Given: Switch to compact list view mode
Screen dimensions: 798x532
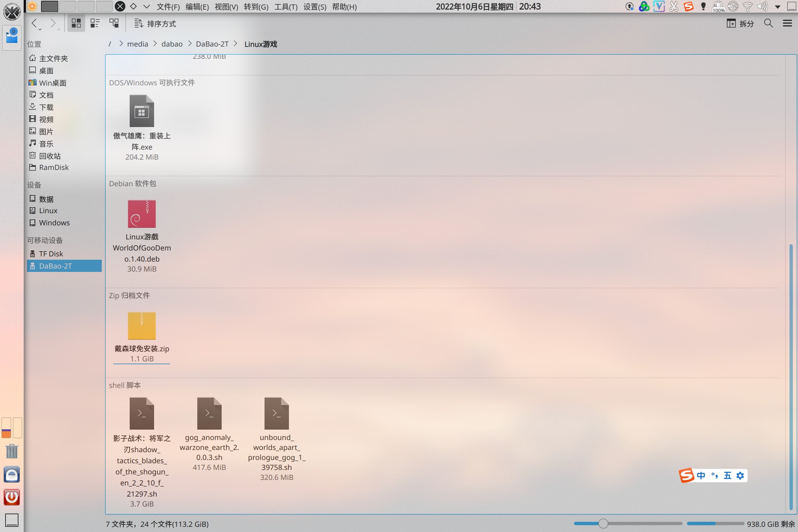Looking at the screenshot, I should (95, 23).
